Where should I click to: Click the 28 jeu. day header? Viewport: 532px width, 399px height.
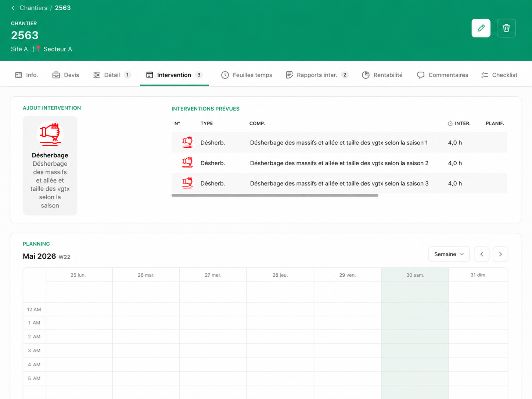280,275
